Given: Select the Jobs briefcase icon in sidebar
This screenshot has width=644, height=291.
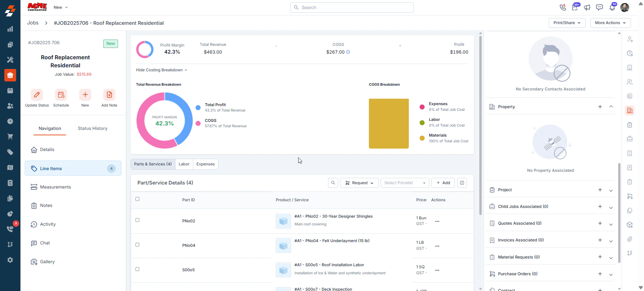Looking at the screenshot, I should (10, 75).
